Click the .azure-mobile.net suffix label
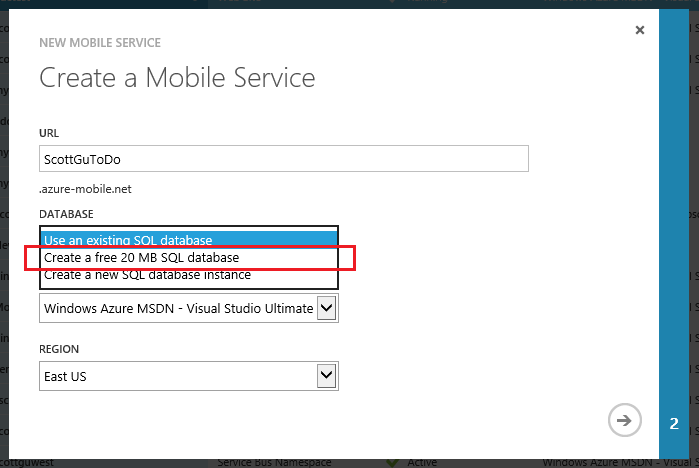This screenshot has width=699, height=468. 85,189
